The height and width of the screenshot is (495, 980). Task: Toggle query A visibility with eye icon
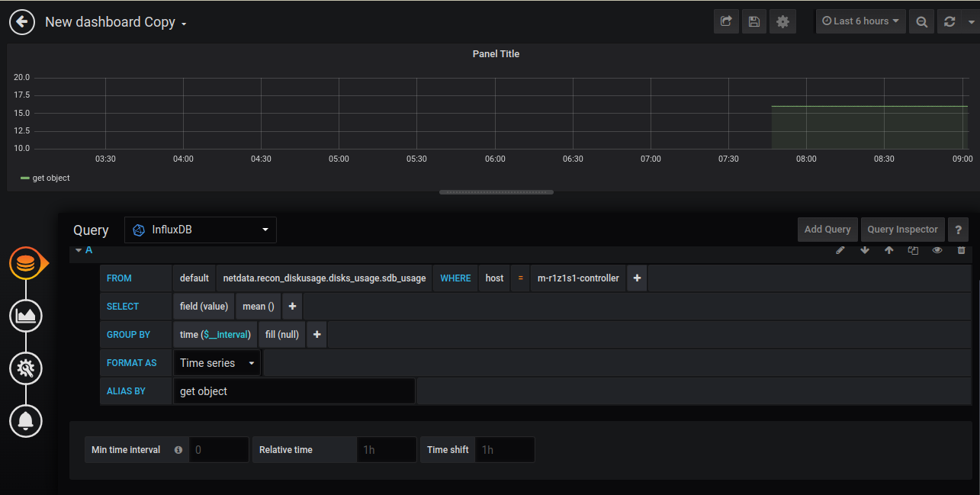click(937, 250)
